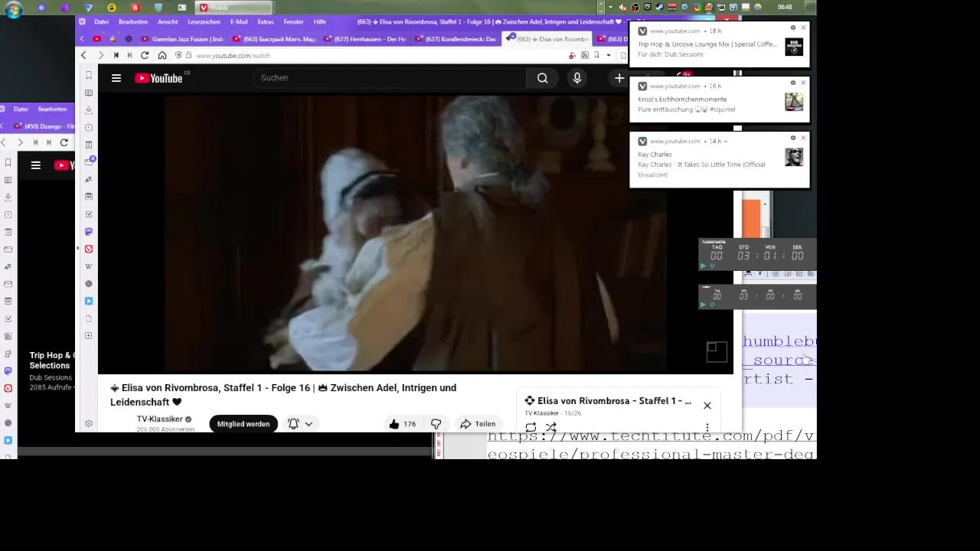980x551 pixels.
Task: Switch to the Korallendreieck tab
Action: coord(455,39)
